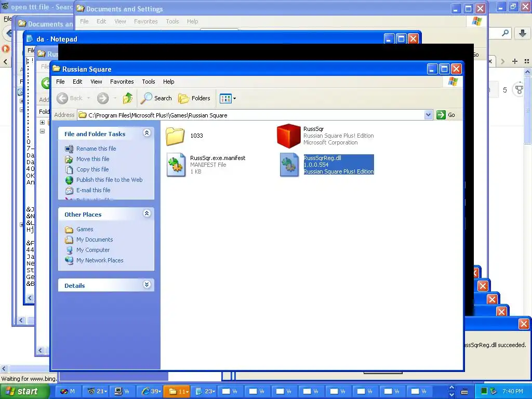Image resolution: width=532 pixels, height=399 pixels.
Task: Click the Waiting for www.bing status text
Action: pyautogui.click(x=29, y=379)
